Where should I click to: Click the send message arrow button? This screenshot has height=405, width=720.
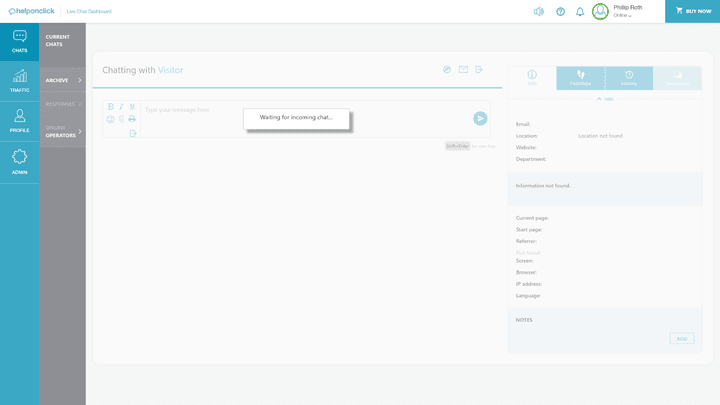(x=480, y=118)
